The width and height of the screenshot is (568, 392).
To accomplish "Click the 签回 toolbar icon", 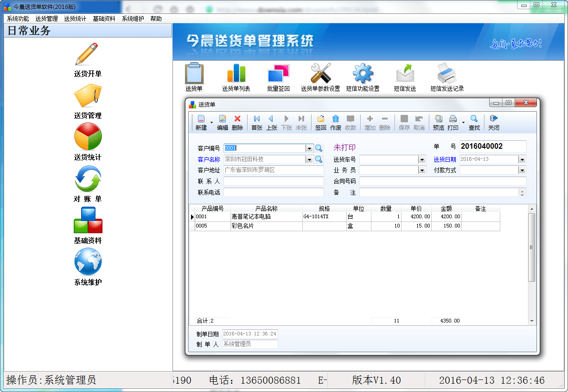I will pyautogui.click(x=320, y=123).
